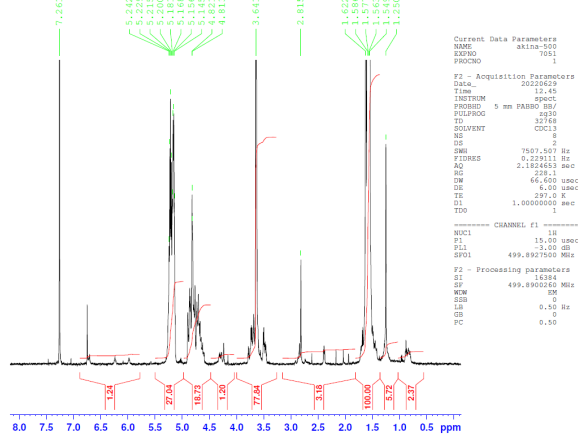Image resolution: width=585 pixels, height=437 pixels.
Task: Click the Current Data Parameters heading
Action: tap(505, 39)
